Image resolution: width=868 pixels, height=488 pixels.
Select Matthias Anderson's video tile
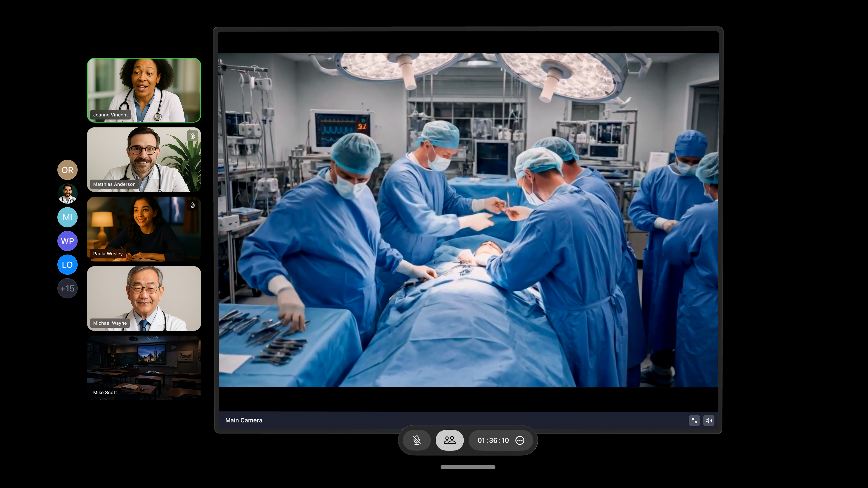point(144,160)
